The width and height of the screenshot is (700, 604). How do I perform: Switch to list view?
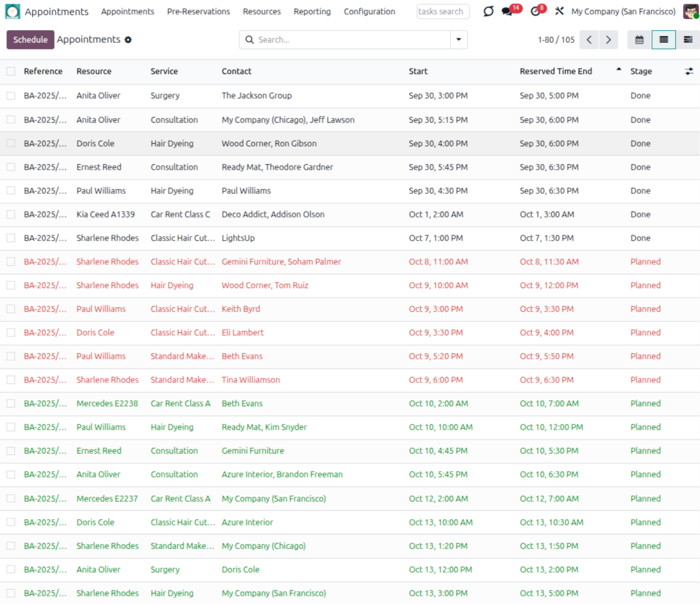pos(663,40)
